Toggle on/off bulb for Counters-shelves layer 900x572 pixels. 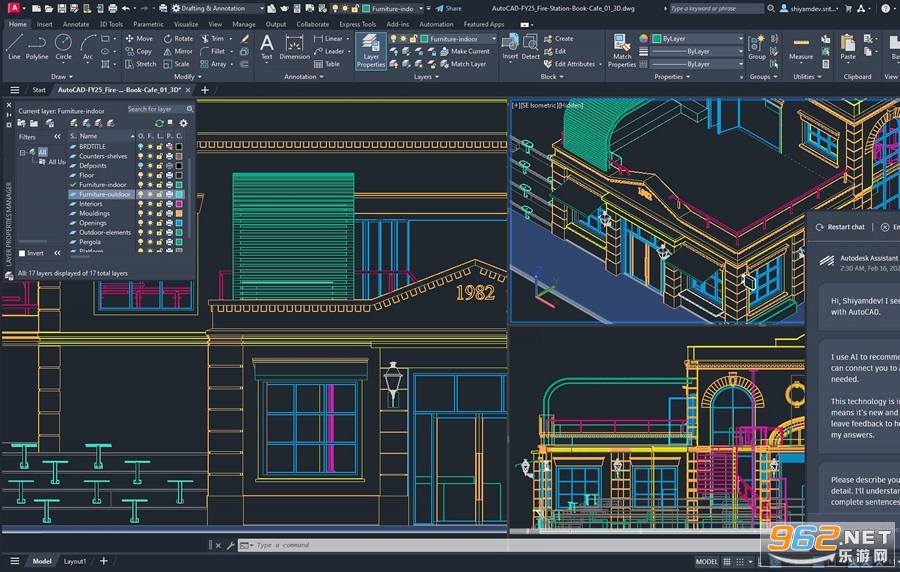point(141,156)
